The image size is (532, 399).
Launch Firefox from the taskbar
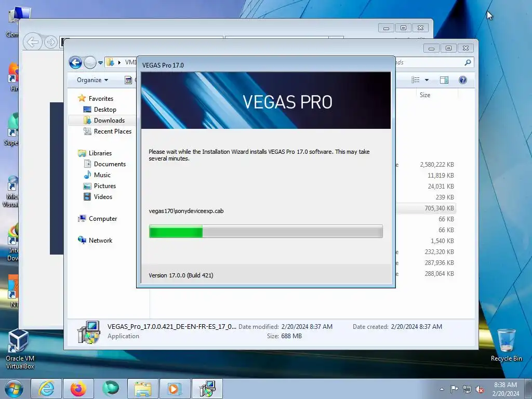pyautogui.click(x=78, y=389)
